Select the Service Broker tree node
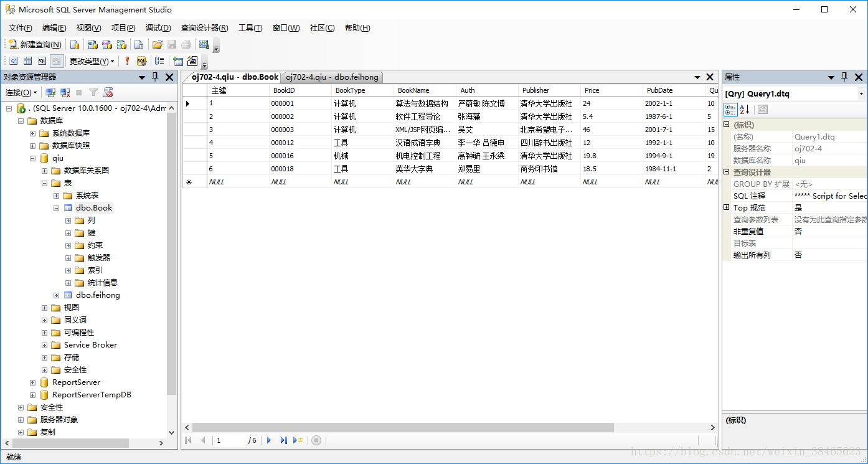The height and width of the screenshot is (464, 868). 90,345
